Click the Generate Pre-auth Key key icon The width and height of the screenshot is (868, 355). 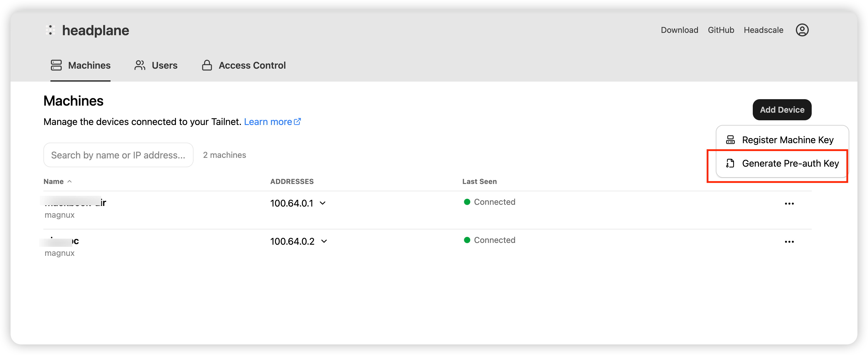(730, 163)
